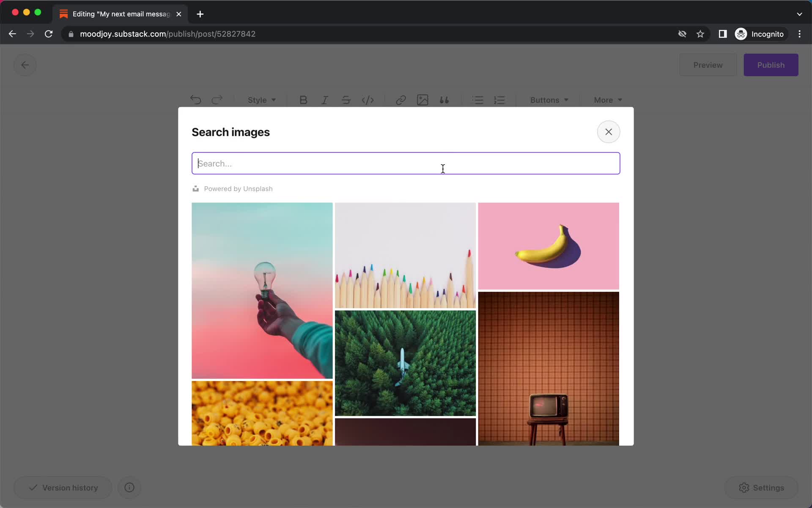Create a numbered list
This screenshot has width=812, height=508.
pyautogui.click(x=499, y=100)
